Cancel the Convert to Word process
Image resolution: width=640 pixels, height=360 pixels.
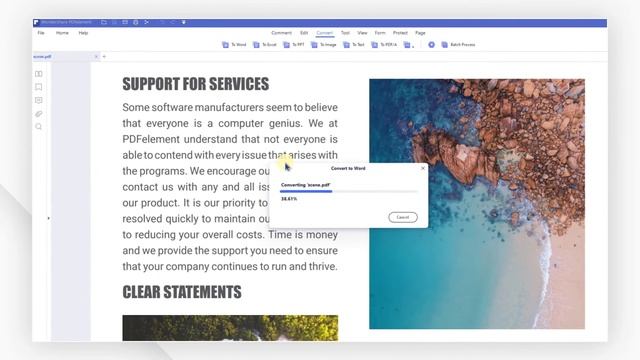click(x=403, y=217)
